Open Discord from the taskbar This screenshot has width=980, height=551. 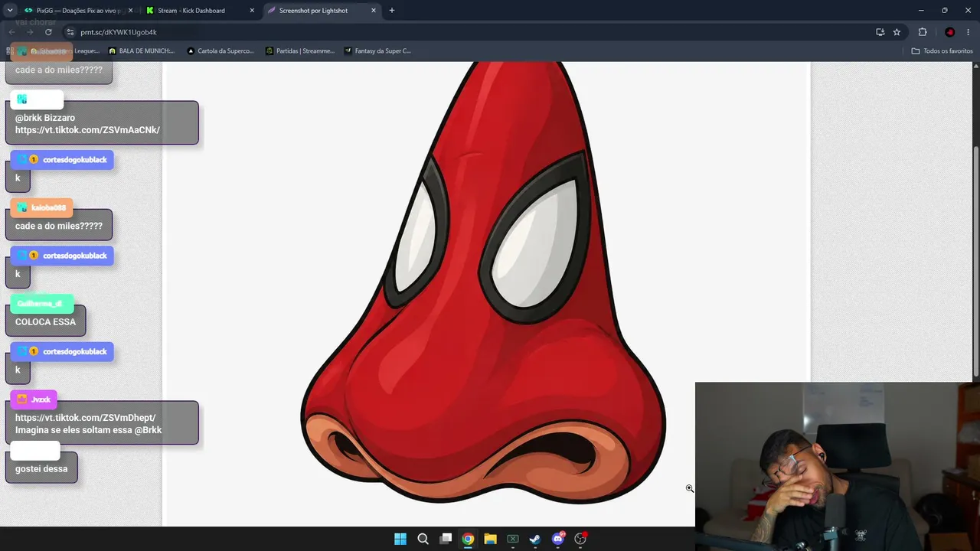pos(558,539)
